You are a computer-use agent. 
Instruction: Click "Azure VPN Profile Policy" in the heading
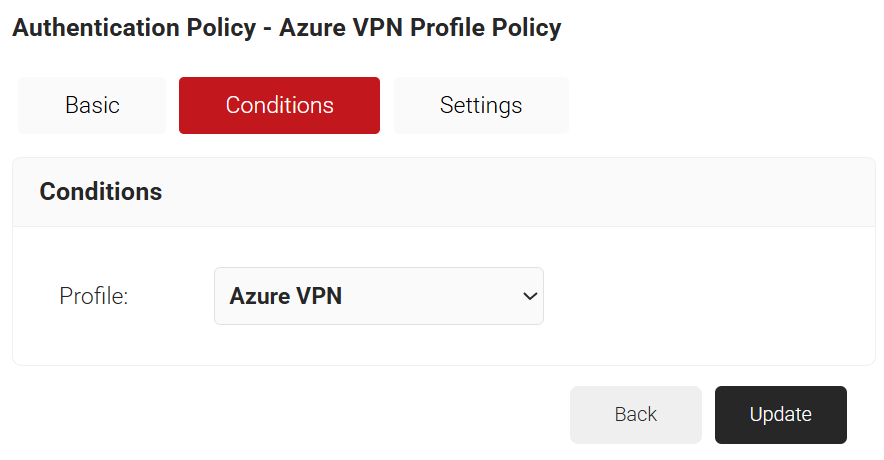pyautogui.click(x=420, y=28)
